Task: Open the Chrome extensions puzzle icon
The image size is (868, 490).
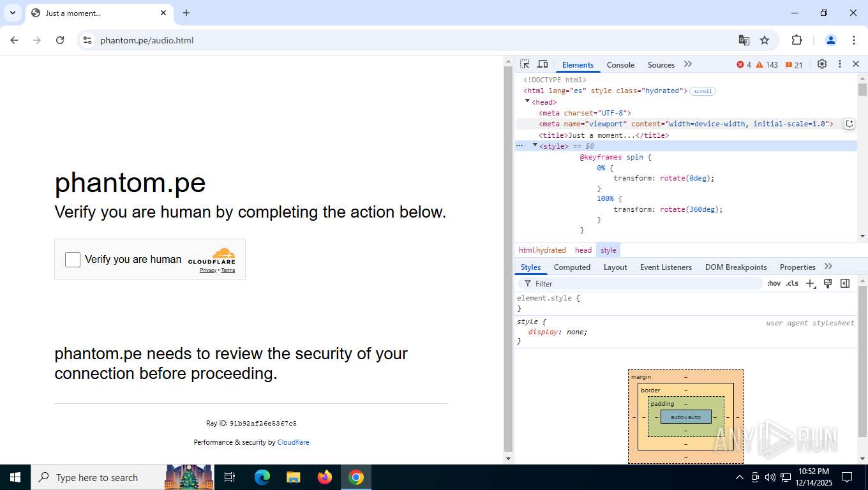Action: [x=797, y=40]
